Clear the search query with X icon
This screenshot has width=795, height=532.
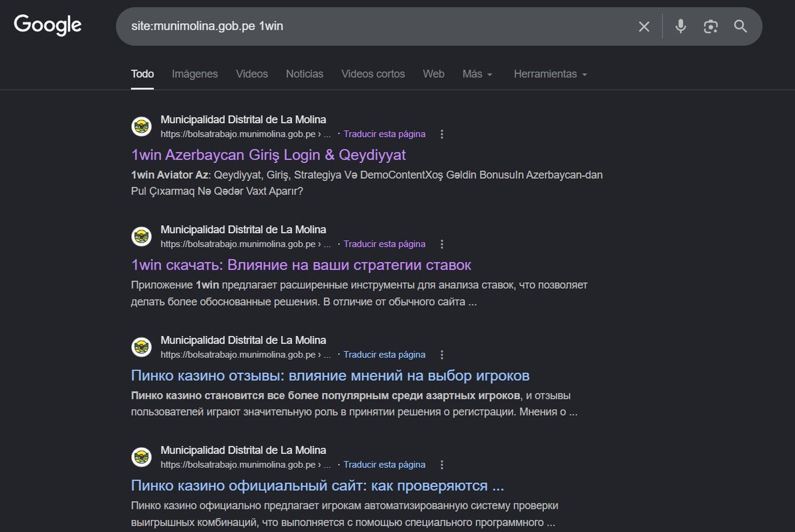coord(644,27)
